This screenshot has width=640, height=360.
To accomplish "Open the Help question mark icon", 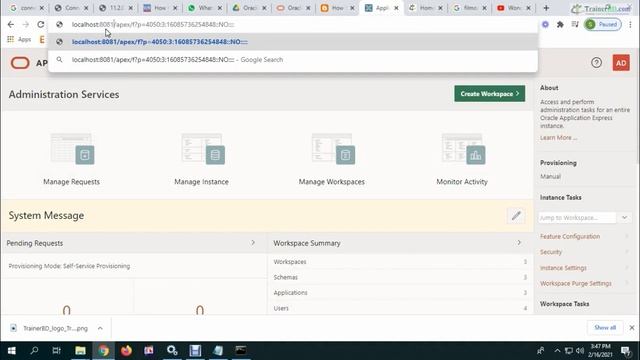I will pos(596,63).
